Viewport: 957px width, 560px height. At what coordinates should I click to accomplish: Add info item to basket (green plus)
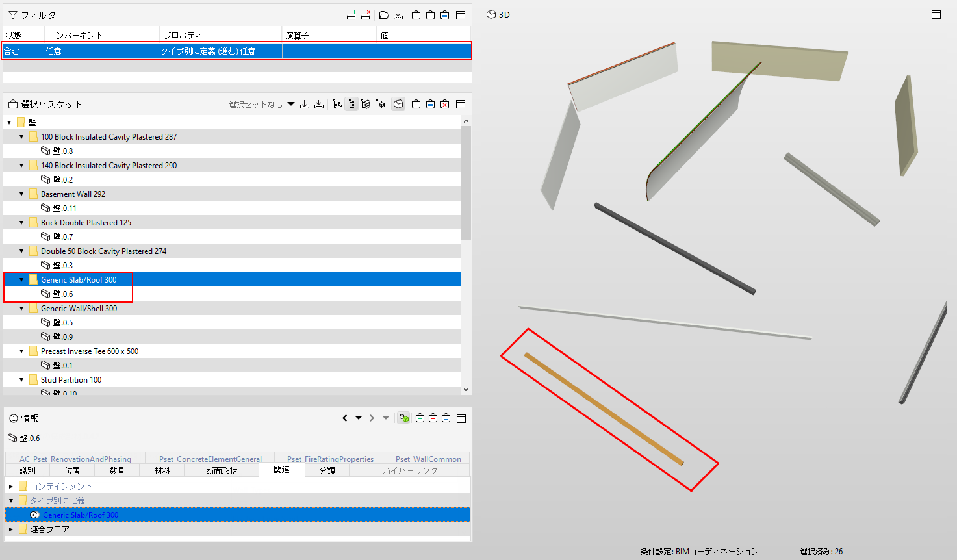[x=420, y=418]
